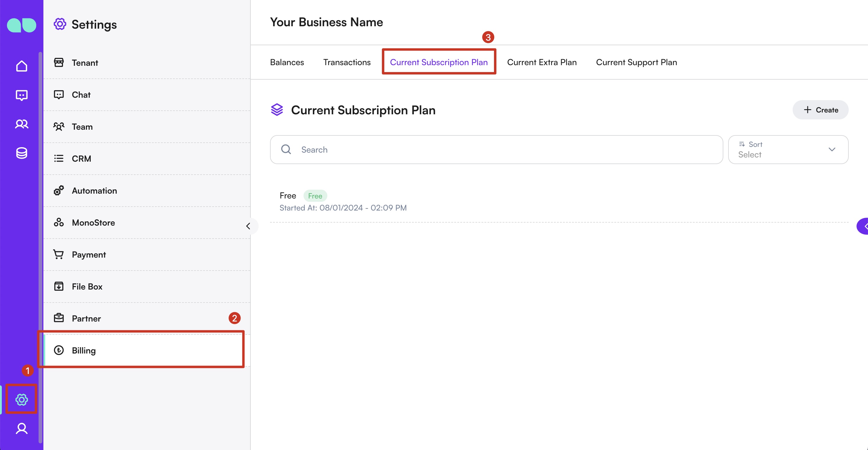
Task: Open the Current Extra Plan tab
Action: click(x=542, y=62)
